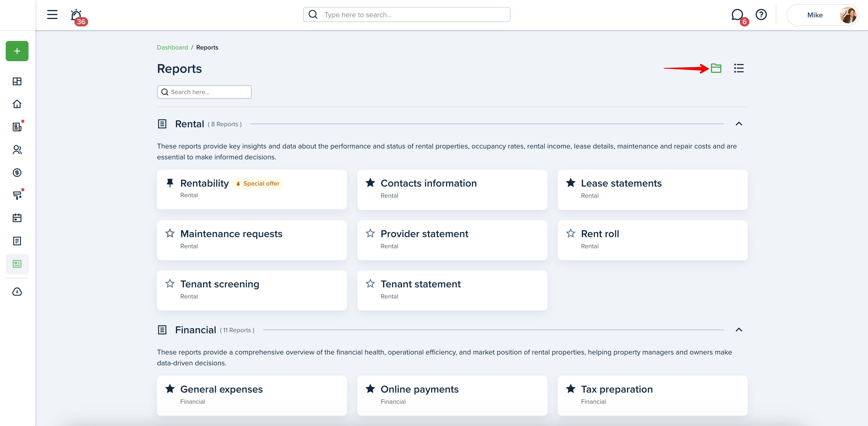Unfavorite Lease statements star
Screen dimensions: 868x426
(x=571, y=183)
